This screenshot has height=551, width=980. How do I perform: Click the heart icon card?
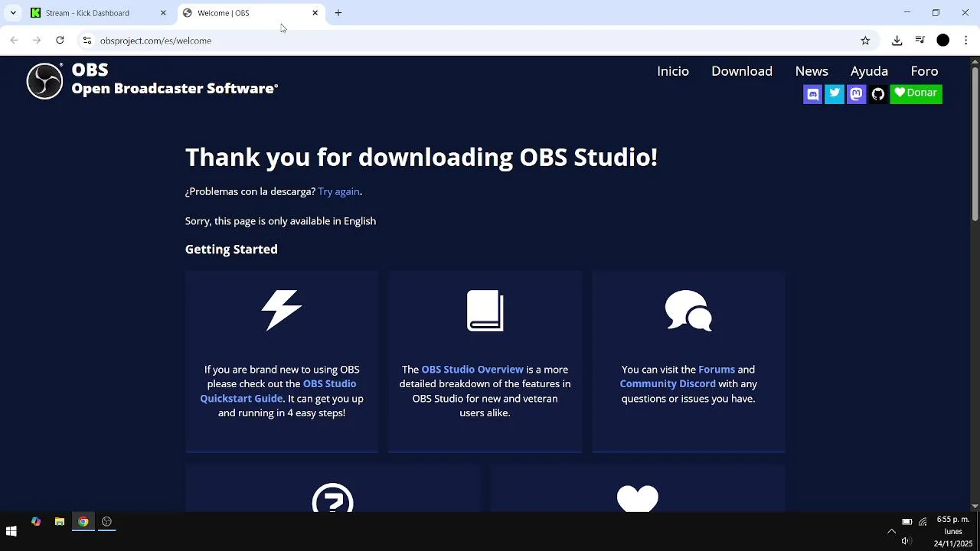click(638, 498)
